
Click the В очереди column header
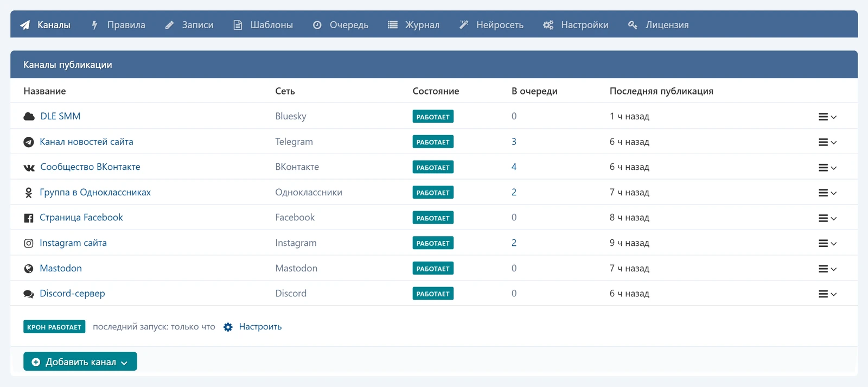(534, 91)
